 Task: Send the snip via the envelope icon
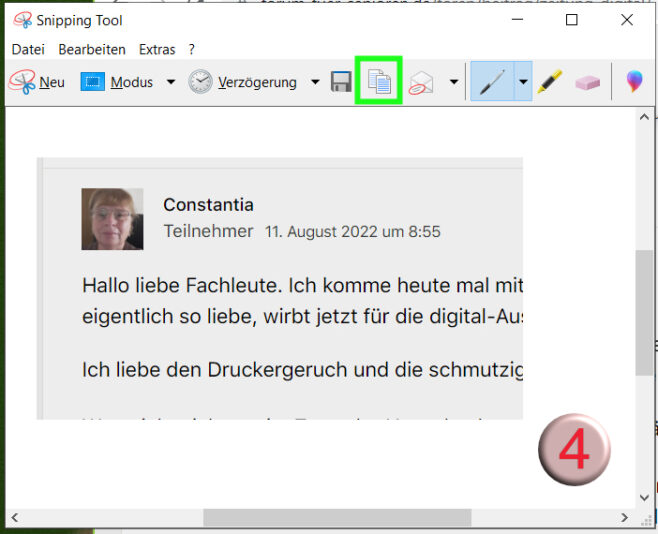pos(421,83)
